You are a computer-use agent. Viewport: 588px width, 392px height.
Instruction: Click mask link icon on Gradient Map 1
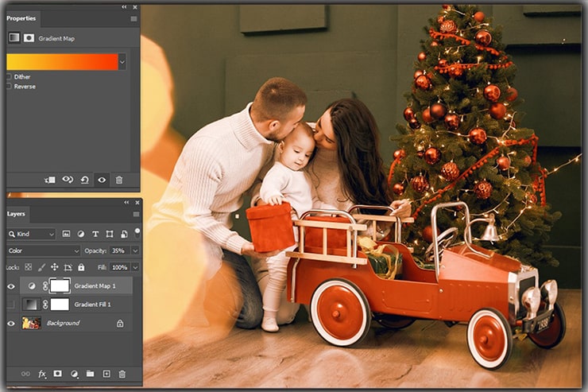45,286
